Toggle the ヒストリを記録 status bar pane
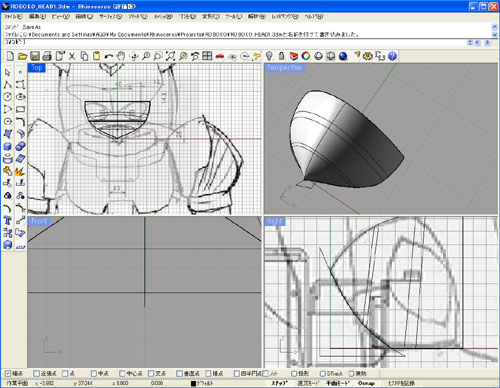Viewport: 500px width, 388px height. click(x=401, y=383)
